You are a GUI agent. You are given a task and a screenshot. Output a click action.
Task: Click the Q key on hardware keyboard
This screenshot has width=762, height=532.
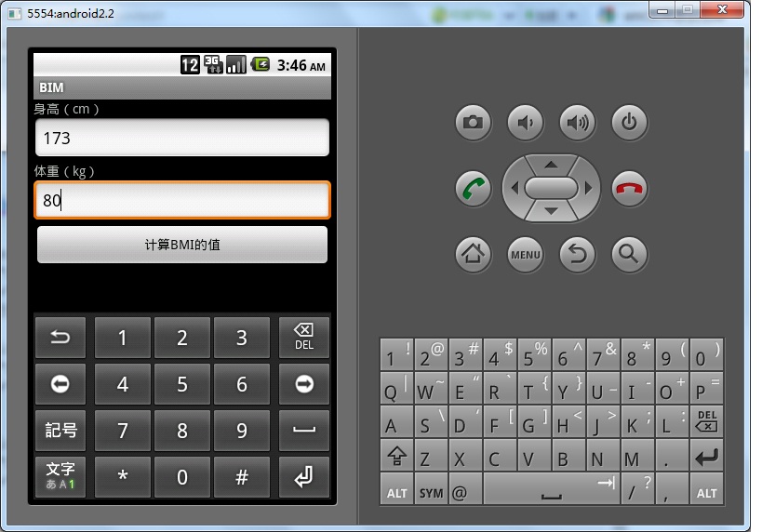click(397, 388)
